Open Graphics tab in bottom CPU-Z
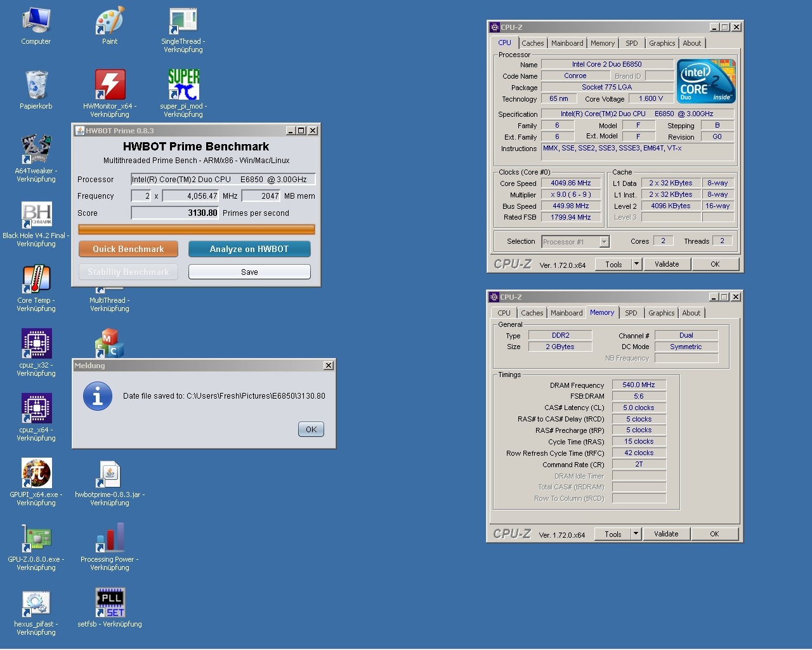This screenshot has height=650, width=812. (662, 313)
